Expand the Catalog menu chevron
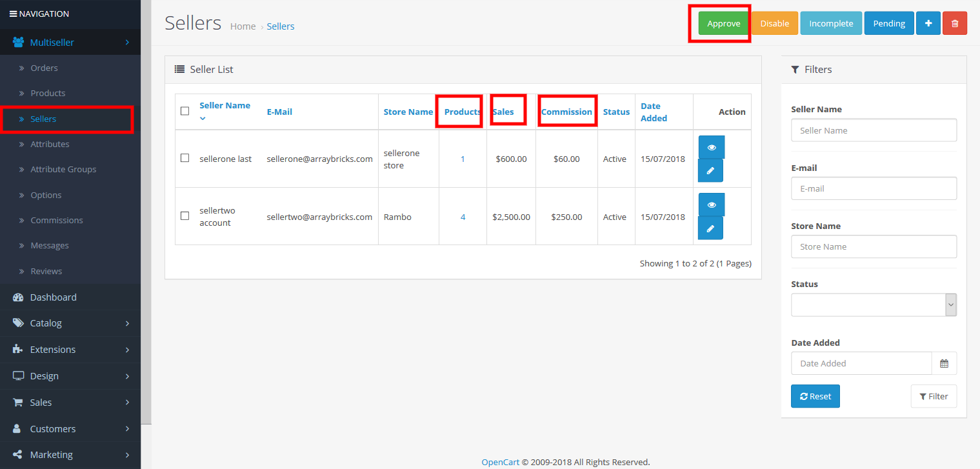This screenshot has width=980, height=469. point(127,323)
